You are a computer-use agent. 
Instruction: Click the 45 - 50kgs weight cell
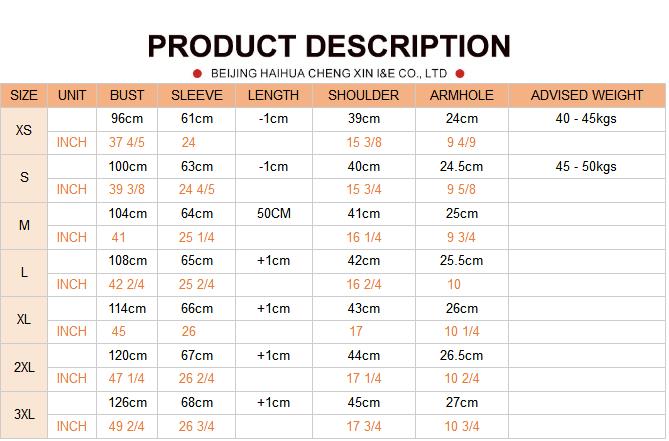point(586,166)
